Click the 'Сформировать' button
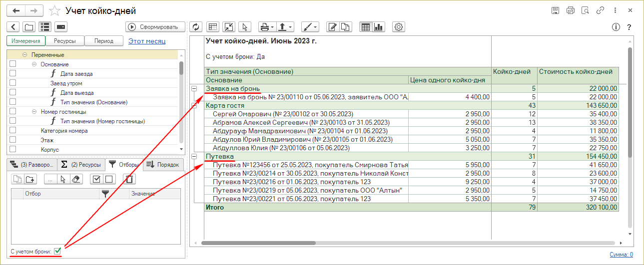This screenshot has height=265, width=644. [155, 27]
